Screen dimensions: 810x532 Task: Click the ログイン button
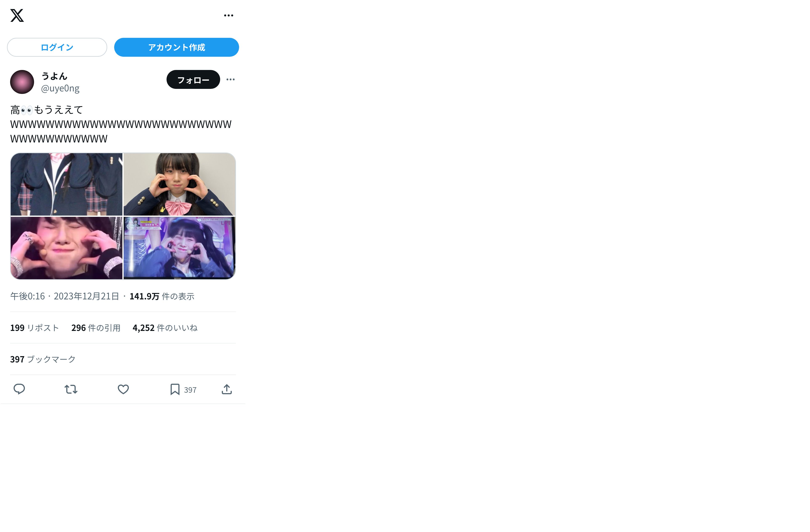click(57, 47)
